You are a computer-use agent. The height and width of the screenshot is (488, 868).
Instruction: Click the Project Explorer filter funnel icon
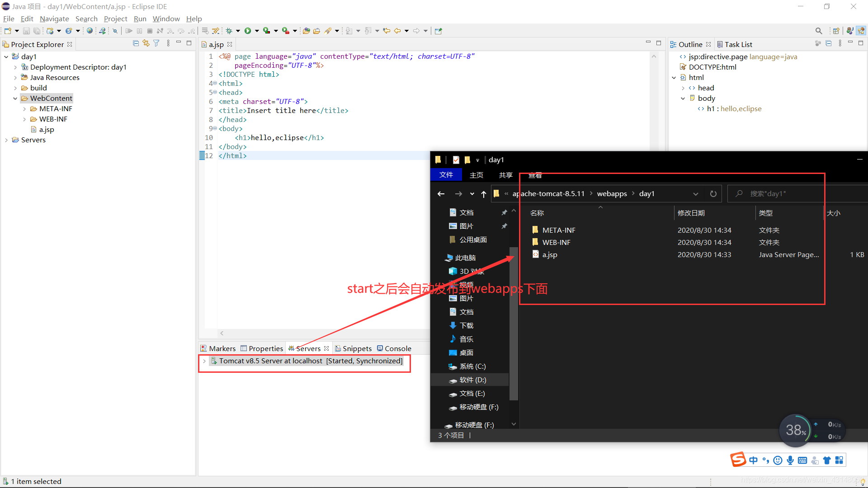pos(156,43)
